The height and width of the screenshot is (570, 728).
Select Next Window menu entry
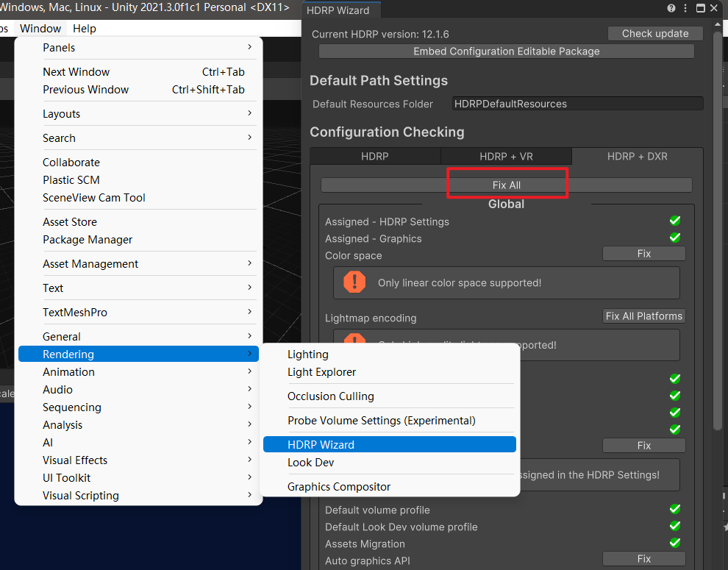[x=138, y=72]
